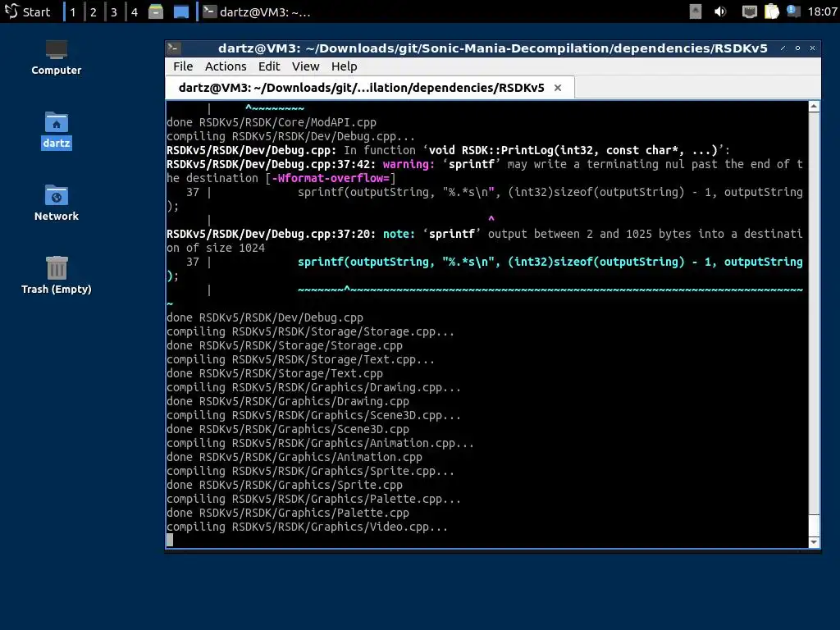Close the terminal window

point(813,48)
